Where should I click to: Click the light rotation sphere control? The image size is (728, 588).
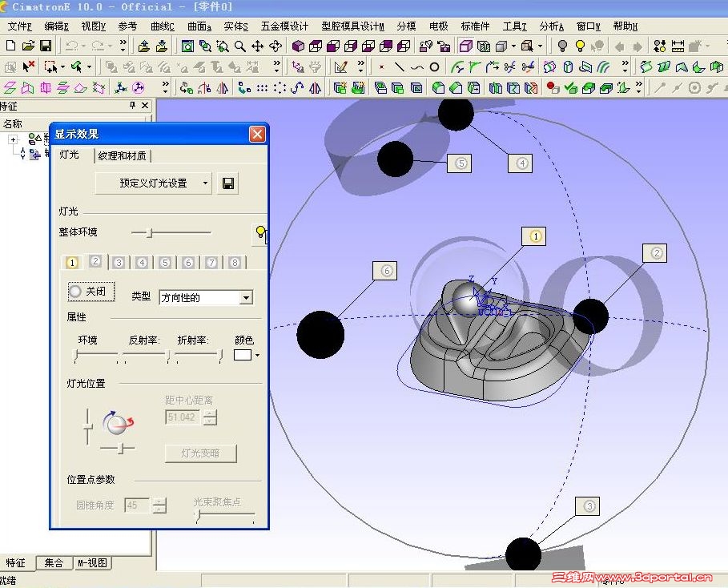pos(118,423)
